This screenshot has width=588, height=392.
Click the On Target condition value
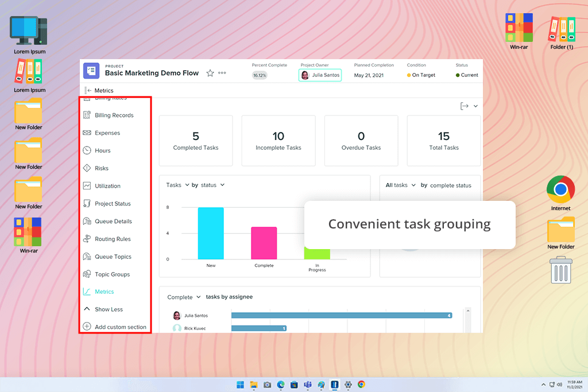(x=421, y=75)
